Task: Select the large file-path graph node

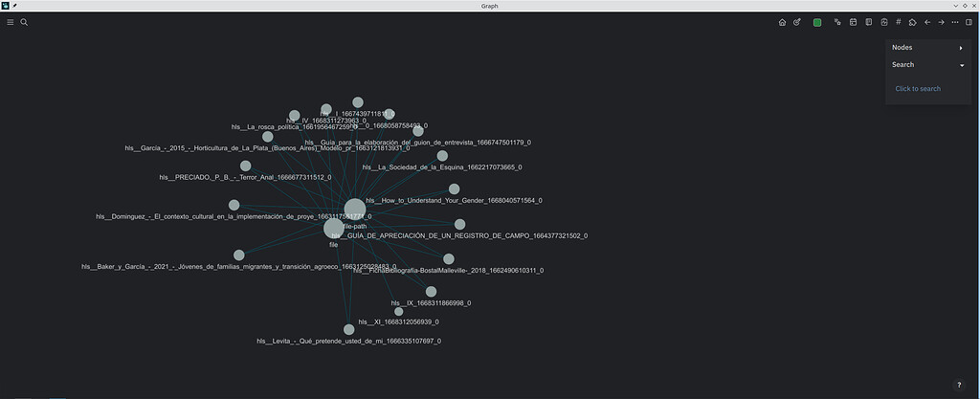Action: (354, 210)
